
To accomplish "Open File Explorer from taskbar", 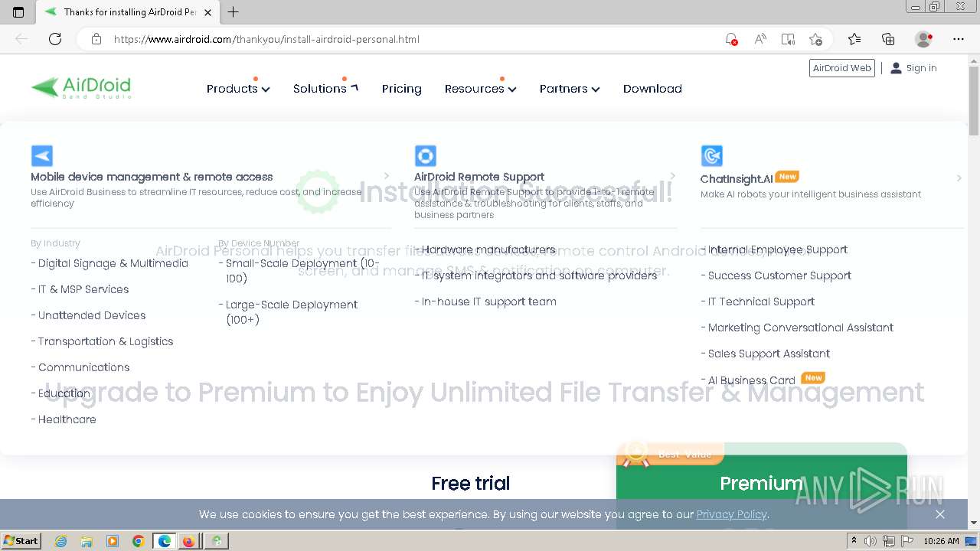I will pos(87,541).
